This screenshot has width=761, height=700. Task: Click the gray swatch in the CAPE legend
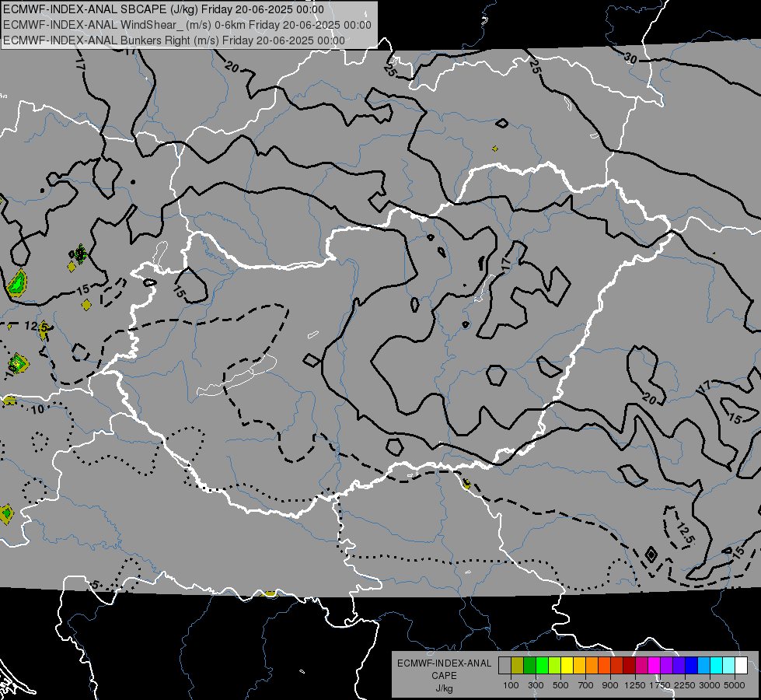[x=504, y=666]
